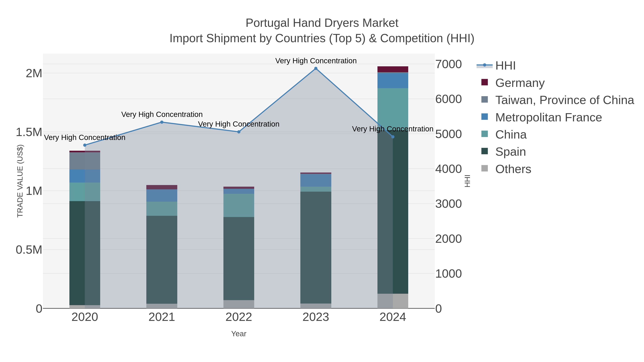Toggle Taiwan, Province of China legend entry

pos(558,100)
